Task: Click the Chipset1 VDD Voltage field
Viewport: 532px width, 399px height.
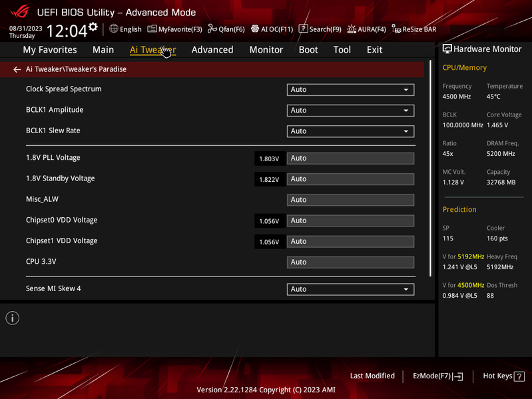Action: click(350, 242)
